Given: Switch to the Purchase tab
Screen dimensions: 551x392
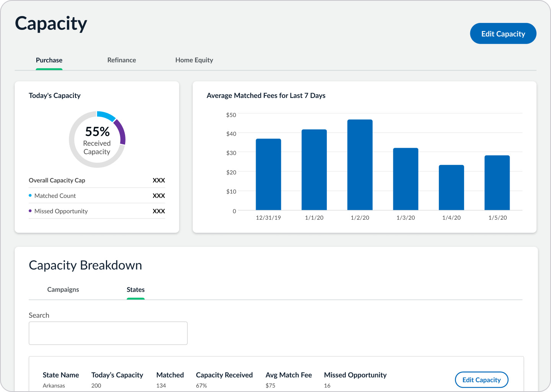Looking at the screenshot, I should click(49, 60).
